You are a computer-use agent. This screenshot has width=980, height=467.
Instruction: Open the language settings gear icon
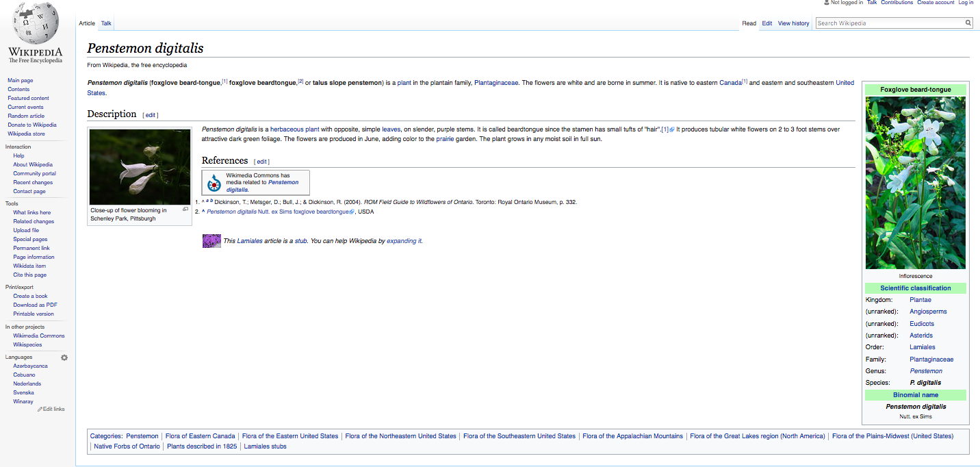(x=64, y=357)
